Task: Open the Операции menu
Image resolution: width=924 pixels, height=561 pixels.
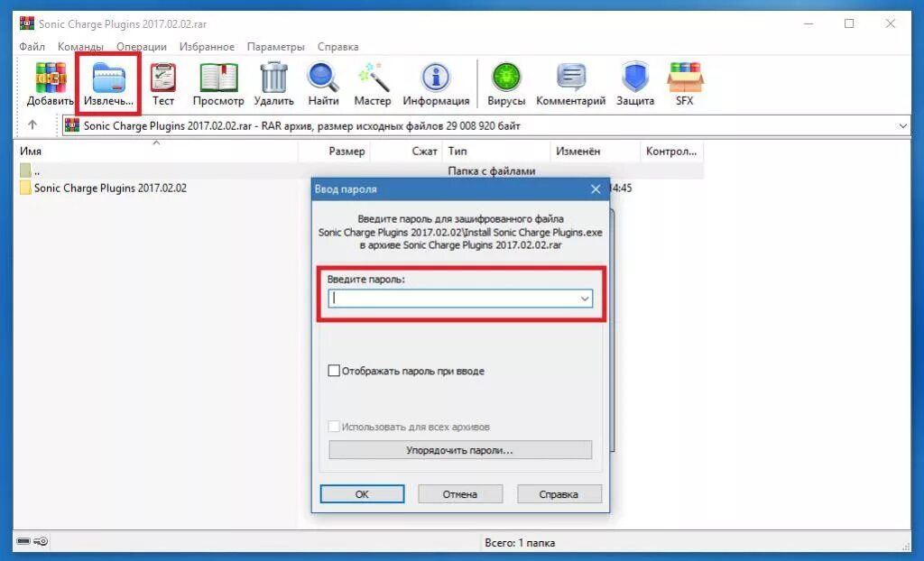Action: pos(142,47)
